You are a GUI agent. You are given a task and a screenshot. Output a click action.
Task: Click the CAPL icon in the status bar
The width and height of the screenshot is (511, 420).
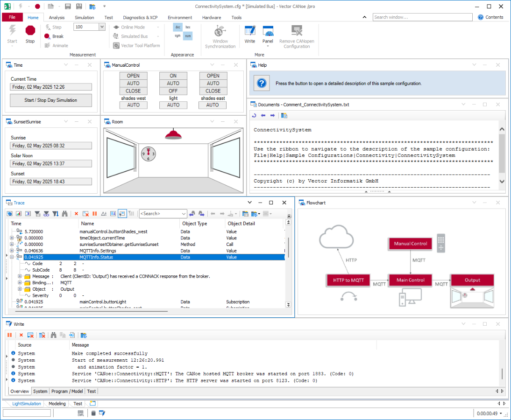click(x=80, y=413)
